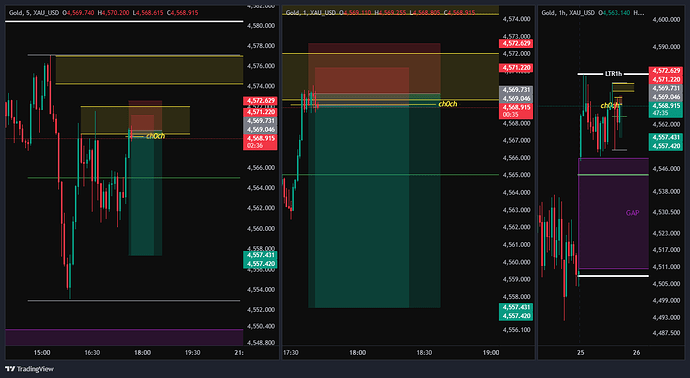Select the purple GAP zone label
The height and width of the screenshot is (378, 690).
click(x=632, y=213)
